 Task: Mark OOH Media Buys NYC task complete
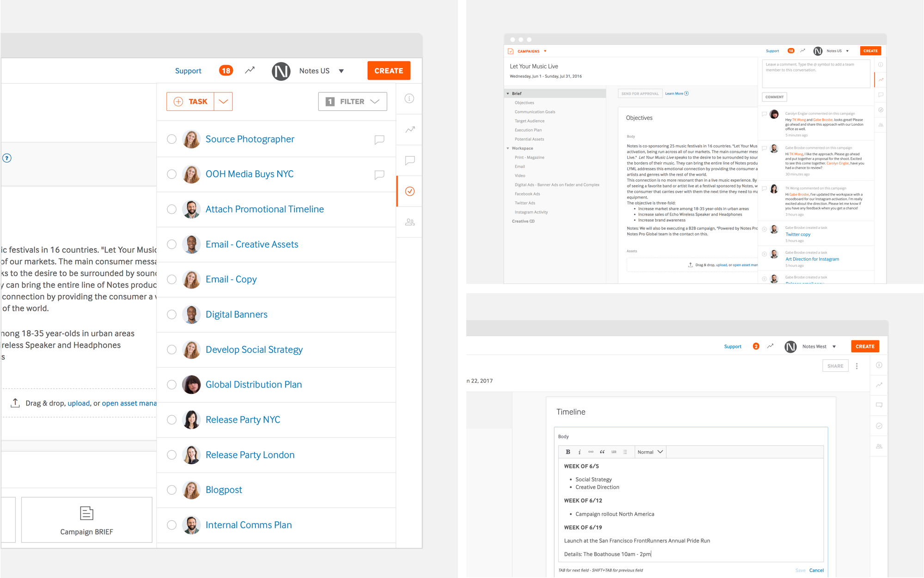(x=171, y=174)
